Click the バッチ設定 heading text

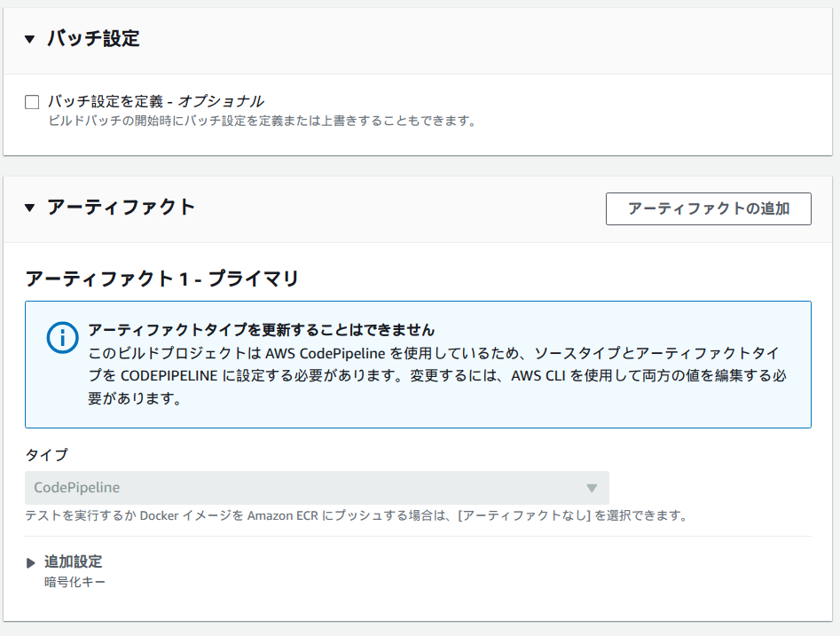(x=93, y=38)
